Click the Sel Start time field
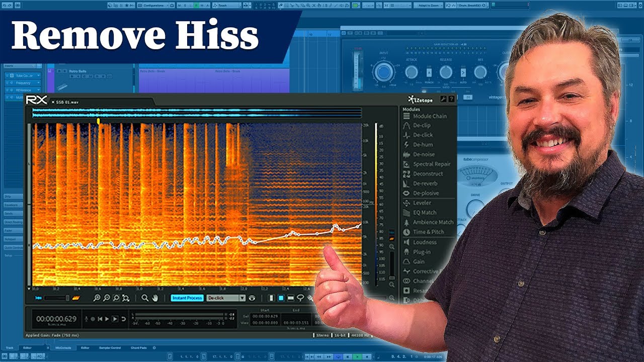 pos(264,316)
